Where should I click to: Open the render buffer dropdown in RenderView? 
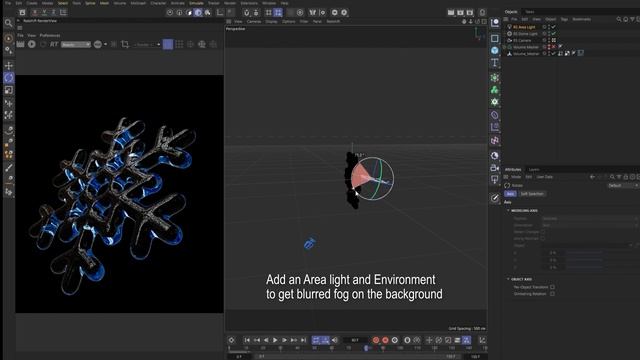[76, 44]
